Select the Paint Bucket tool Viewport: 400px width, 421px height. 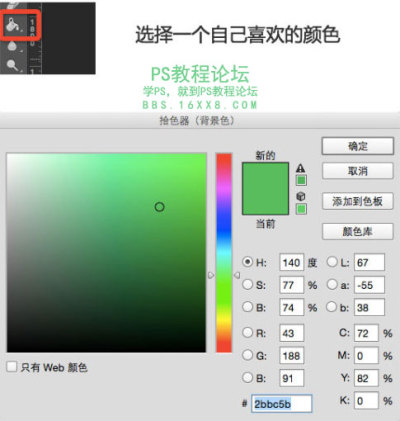(x=12, y=24)
